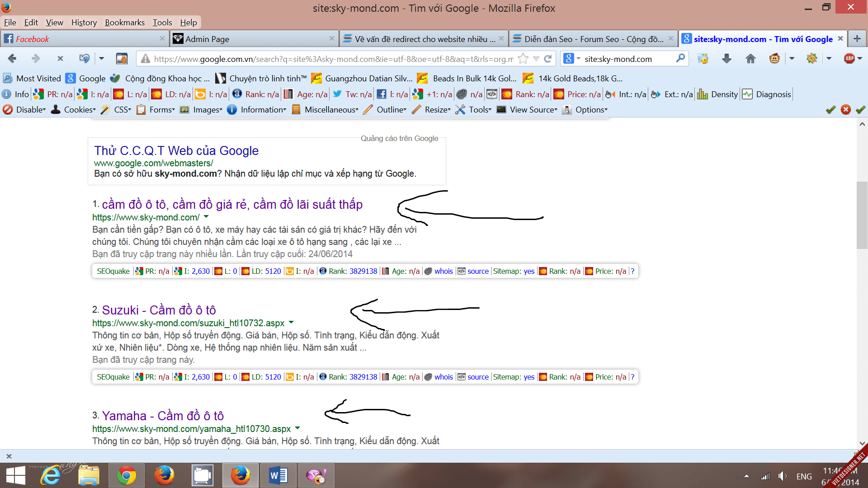This screenshot has height=488, width=868.
Task: Go to the Firefox Home page icon
Action: tap(750, 58)
